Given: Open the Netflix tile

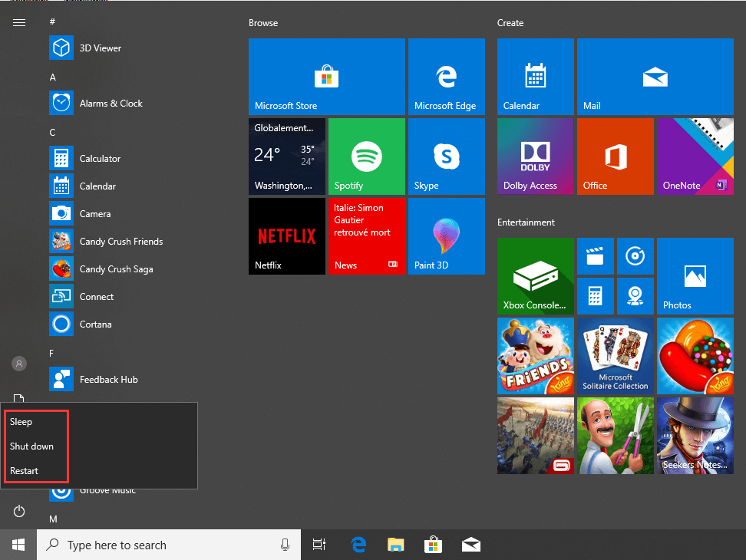Looking at the screenshot, I should (x=287, y=236).
